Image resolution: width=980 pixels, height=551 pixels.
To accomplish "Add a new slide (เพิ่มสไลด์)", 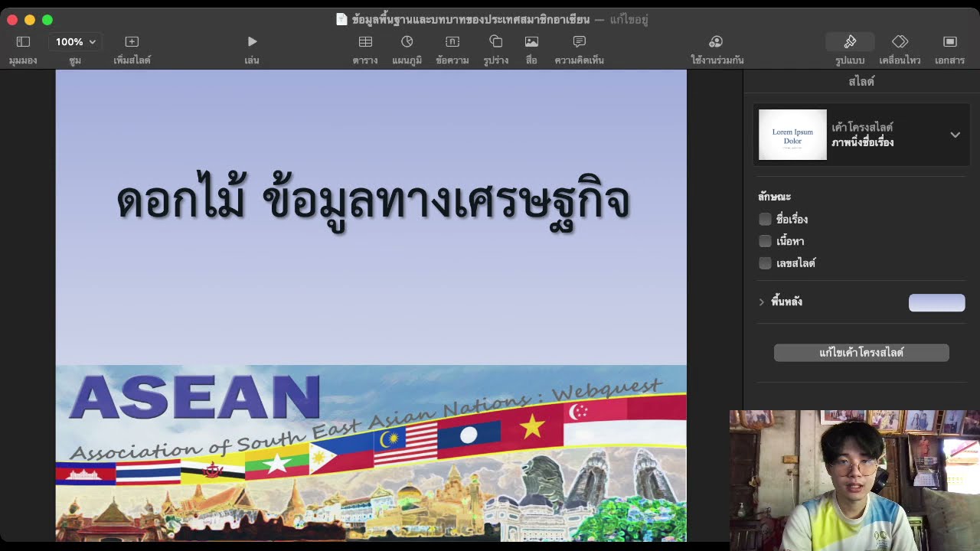I will (132, 42).
